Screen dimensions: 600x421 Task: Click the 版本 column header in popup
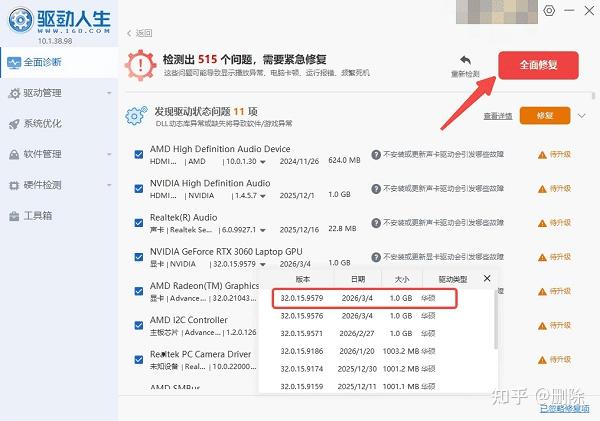[x=303, y=279]
